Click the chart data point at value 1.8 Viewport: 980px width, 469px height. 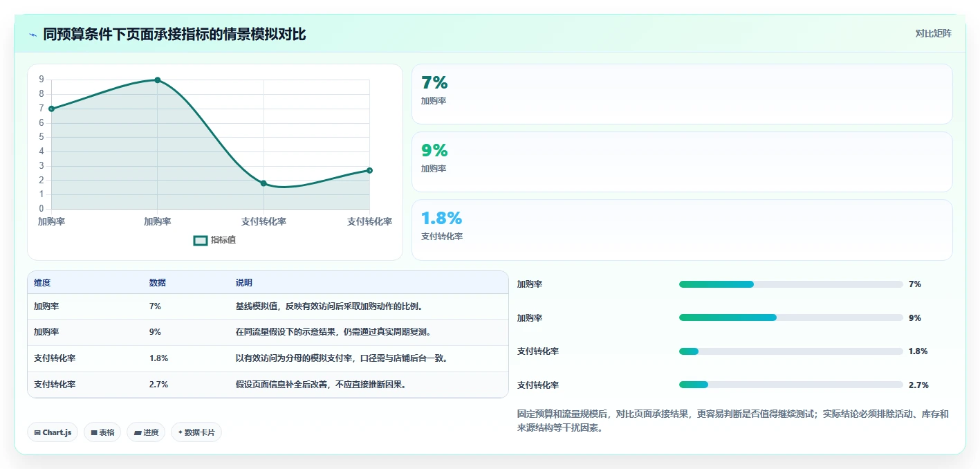pos(264,183)
